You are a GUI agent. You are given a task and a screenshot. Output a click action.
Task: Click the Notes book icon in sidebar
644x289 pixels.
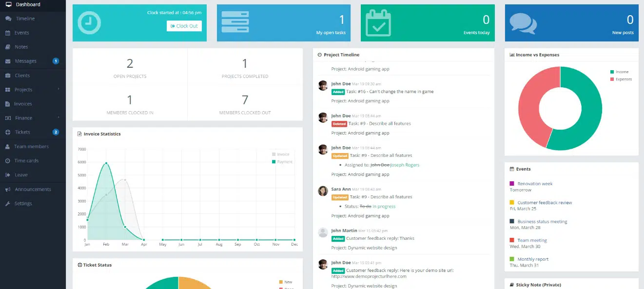pyautogui.click(x=8, y=47)
